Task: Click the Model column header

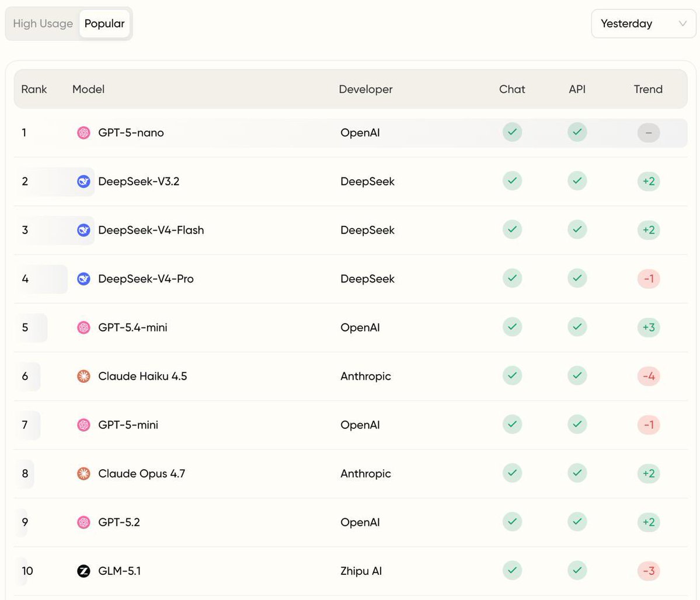Action: point(88,89)
